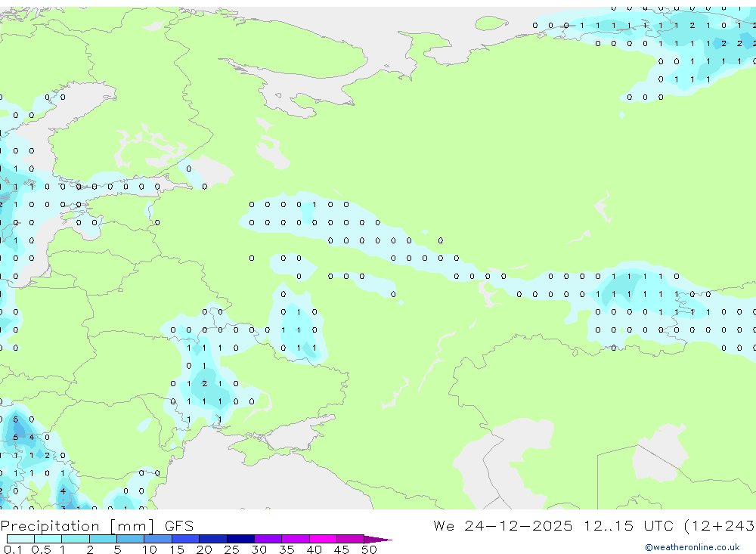Click the legend label '25'
756x554 pixels.
(x=231, y=549)
